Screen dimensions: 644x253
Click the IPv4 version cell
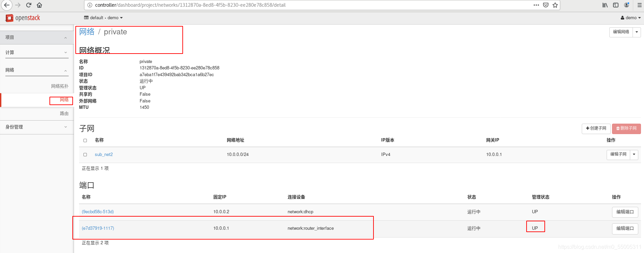386,155
